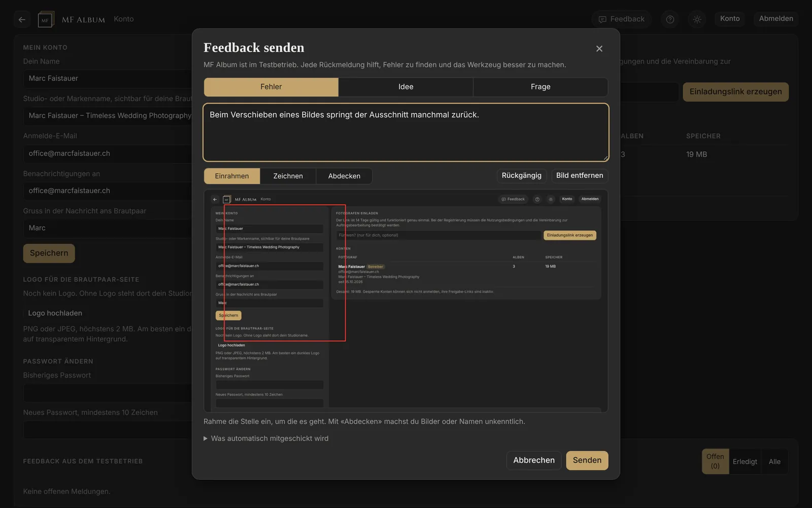The width and height of the screenshot is (812, 508).
Task: Click the screenshot preview canvas
Action: [406, 301]
